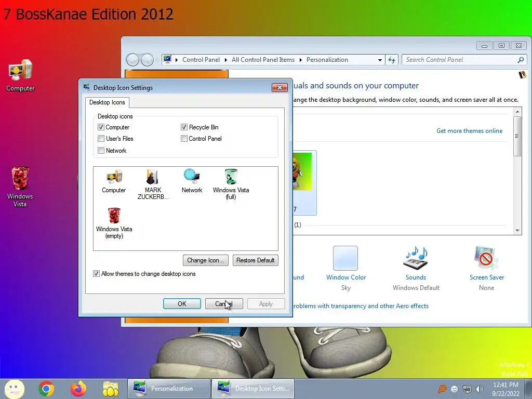Select the Windows Vista (empty) recycle icon

(x=114, y=223)
